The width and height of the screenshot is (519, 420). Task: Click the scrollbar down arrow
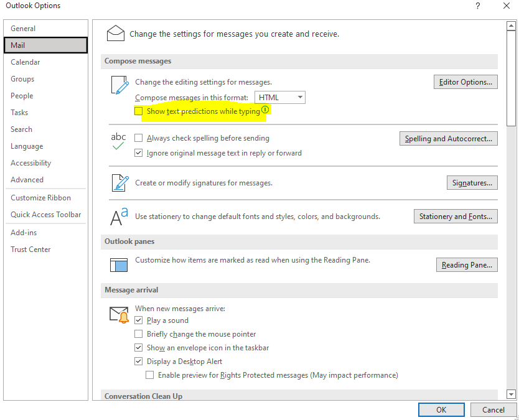pyautogui.click(x=511, y=394)
